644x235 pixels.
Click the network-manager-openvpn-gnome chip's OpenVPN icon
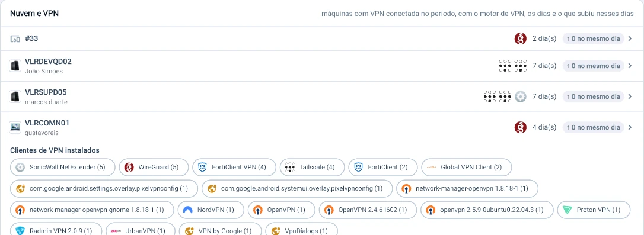20,210
